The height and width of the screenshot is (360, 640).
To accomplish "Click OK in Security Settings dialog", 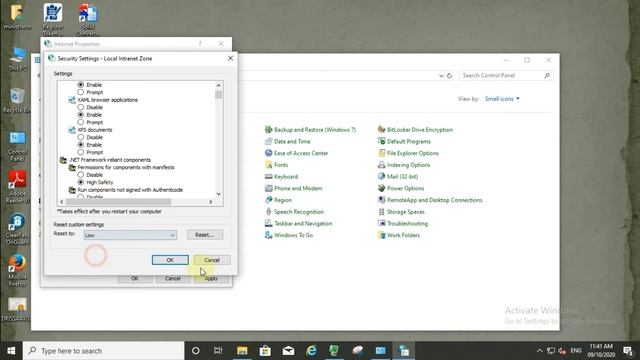I will pyautogui.click(x=170, y=260).
